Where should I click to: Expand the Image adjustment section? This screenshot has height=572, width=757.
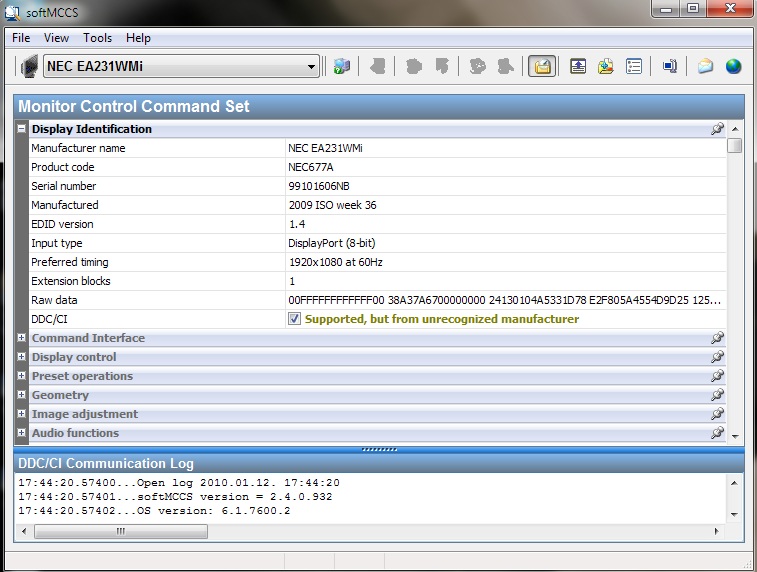(x=21, y=414)
